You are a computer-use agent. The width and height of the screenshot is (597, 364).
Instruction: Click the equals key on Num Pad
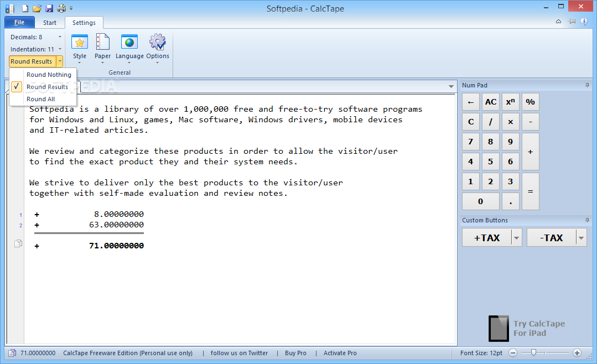click(531, 191)
